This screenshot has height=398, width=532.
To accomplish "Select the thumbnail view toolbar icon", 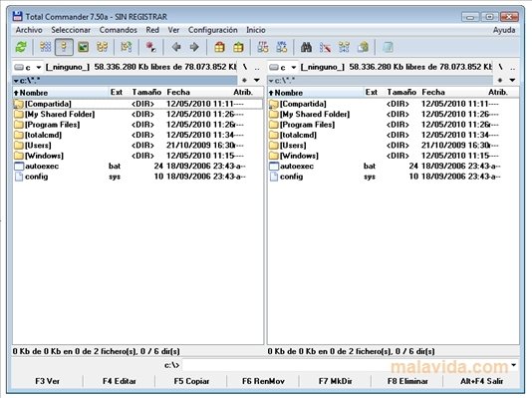I will [83, 47].
